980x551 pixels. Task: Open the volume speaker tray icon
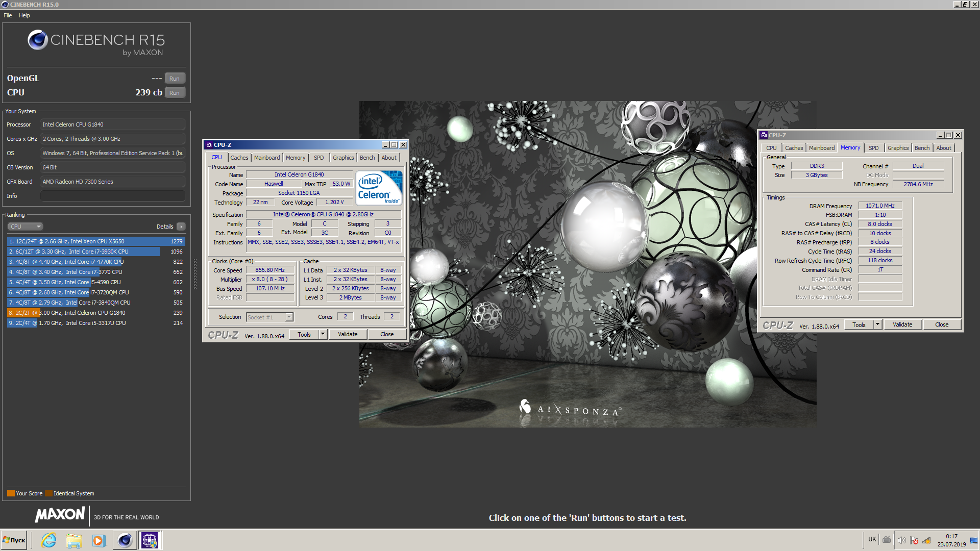point(901,540)
